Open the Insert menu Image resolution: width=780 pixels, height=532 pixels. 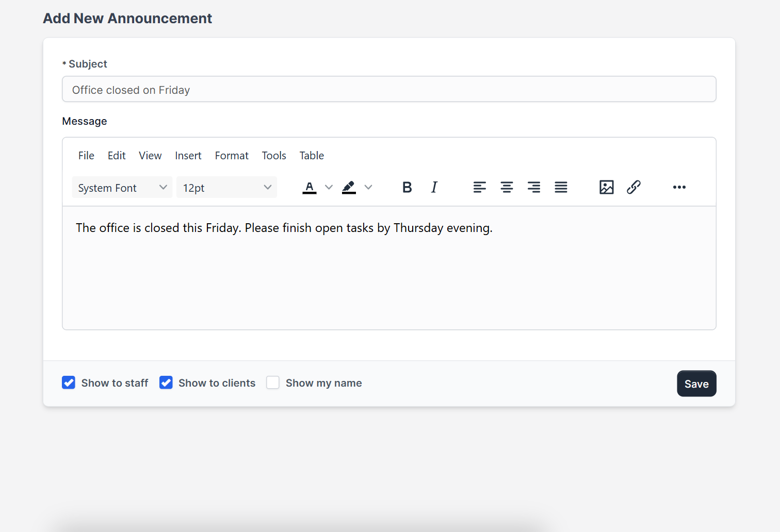[x=188, y=156]
